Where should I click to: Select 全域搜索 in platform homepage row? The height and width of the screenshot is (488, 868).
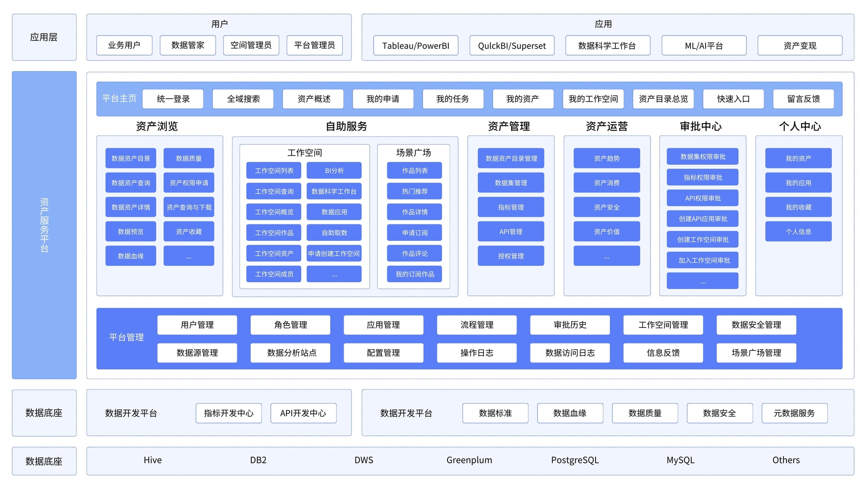(x=243, y=99)
